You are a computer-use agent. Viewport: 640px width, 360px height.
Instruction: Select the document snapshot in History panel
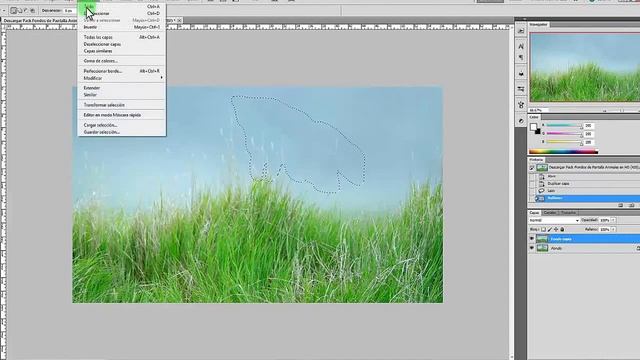pyautogui.click(x=588, y=167)
